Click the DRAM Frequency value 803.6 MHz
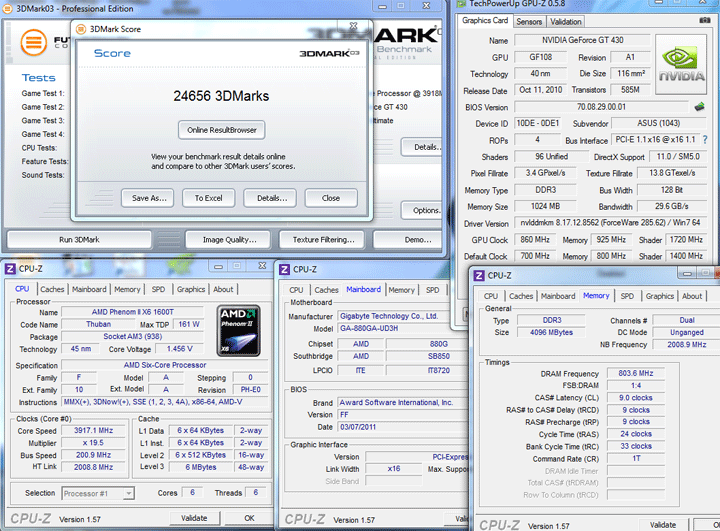The image size is (720, 531). pyautogui.click(x=636, y=373)
